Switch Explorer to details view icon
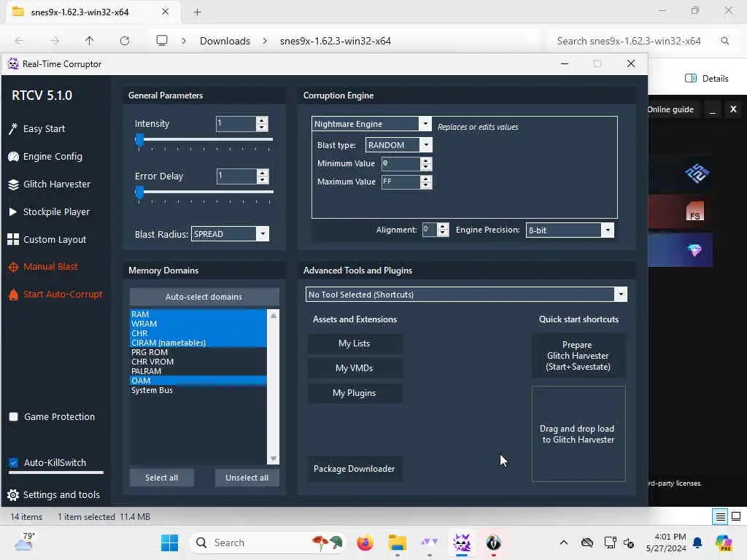Viewport: 747px width, 560px height. pos(720,517)
